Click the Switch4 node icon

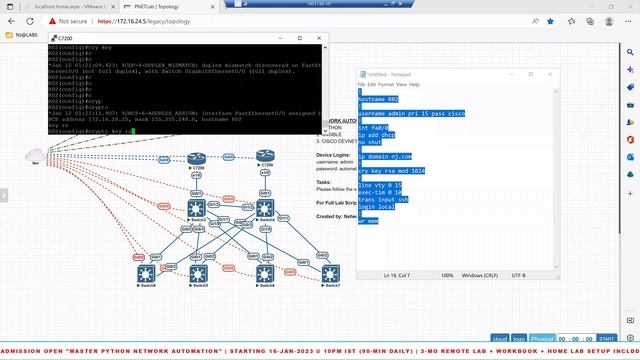265,209
